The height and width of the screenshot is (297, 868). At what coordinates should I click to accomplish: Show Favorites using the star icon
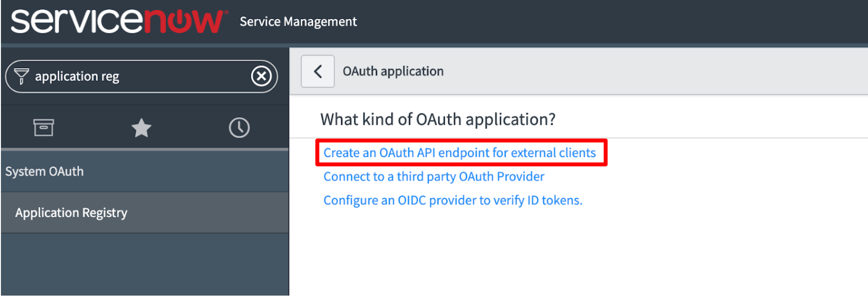(x=141, y=127)
